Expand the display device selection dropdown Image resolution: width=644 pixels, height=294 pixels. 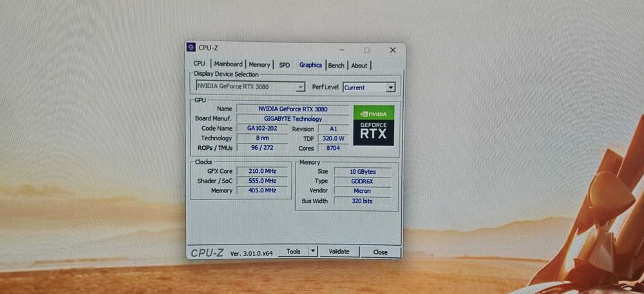[x=301, y=87]
